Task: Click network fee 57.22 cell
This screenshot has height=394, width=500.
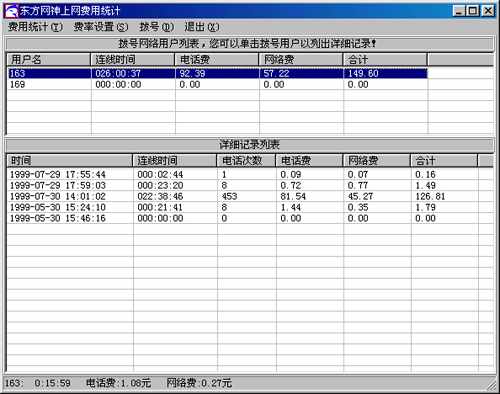Action: [276, 73]
